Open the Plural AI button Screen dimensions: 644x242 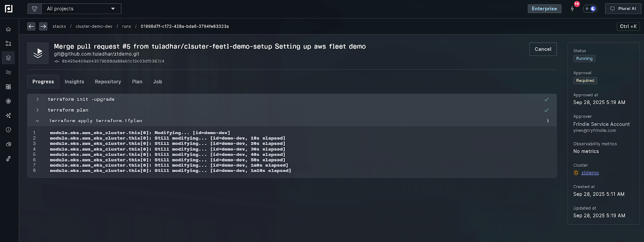click(623, 8)
